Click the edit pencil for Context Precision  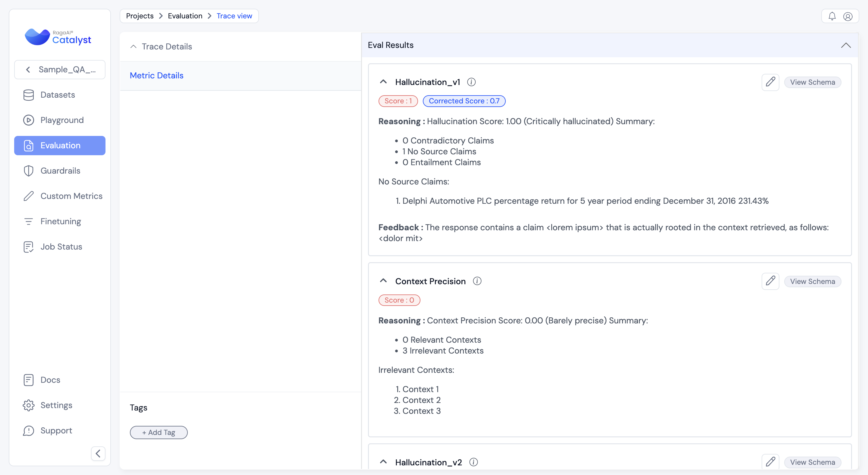click(x=770, y=281)
